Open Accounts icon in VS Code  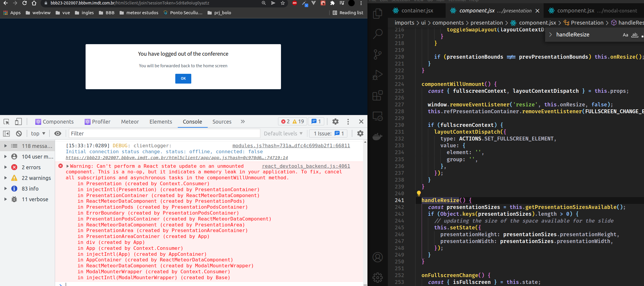click(378, 257)
